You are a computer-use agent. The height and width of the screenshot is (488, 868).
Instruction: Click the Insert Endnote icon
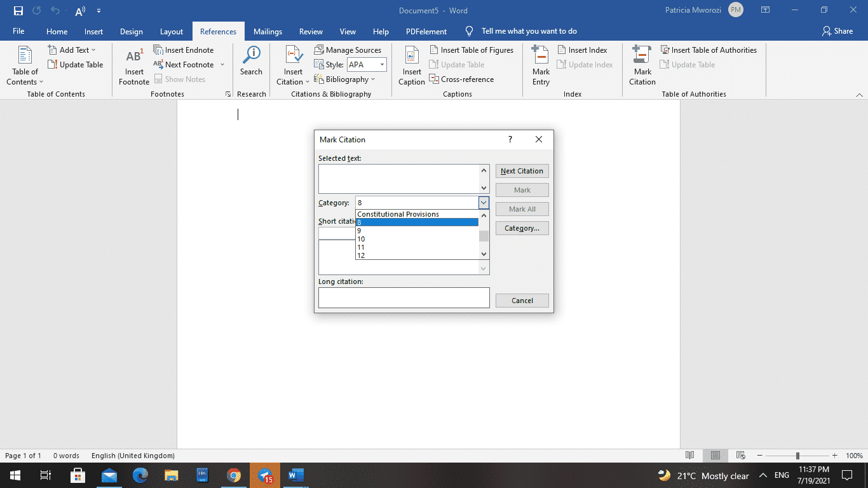pos(183,50)
